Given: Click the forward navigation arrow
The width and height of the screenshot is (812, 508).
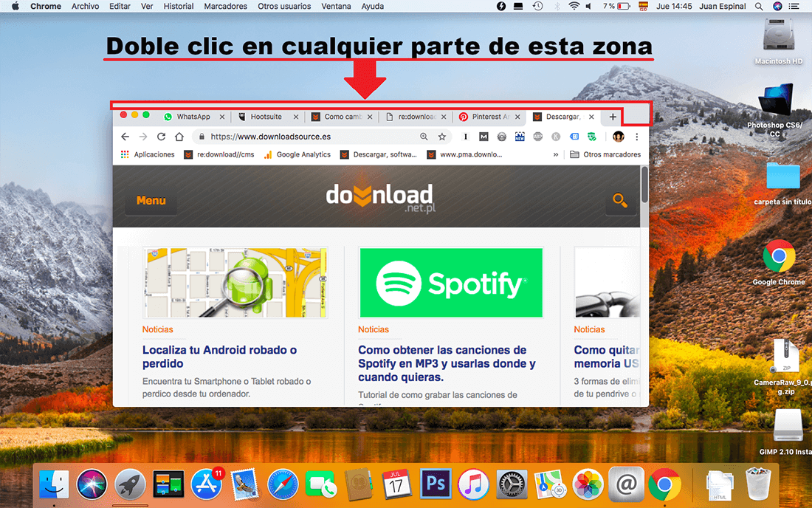Looking at the screenshot, I should pyautogui.click(x=143, y=137).
